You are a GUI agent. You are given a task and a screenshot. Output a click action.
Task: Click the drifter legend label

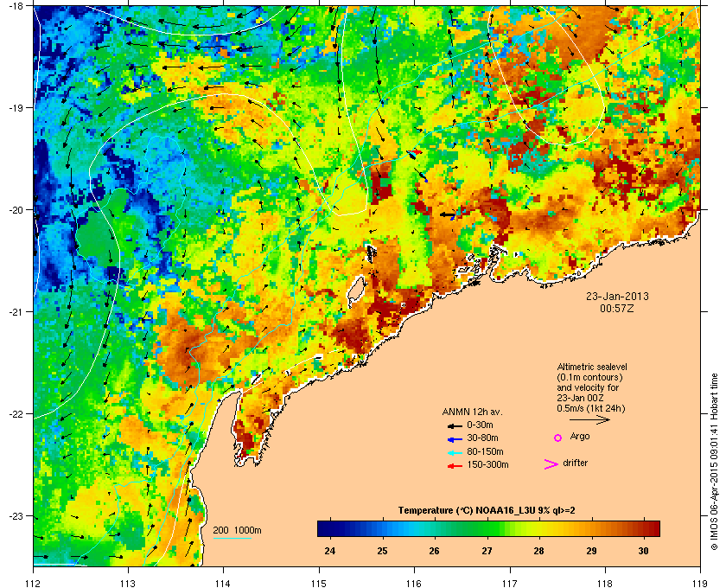[x=575, y=463]
